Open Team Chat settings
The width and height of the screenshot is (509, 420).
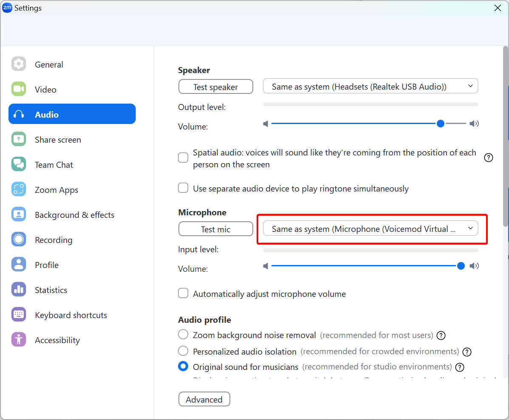[72, 164]
